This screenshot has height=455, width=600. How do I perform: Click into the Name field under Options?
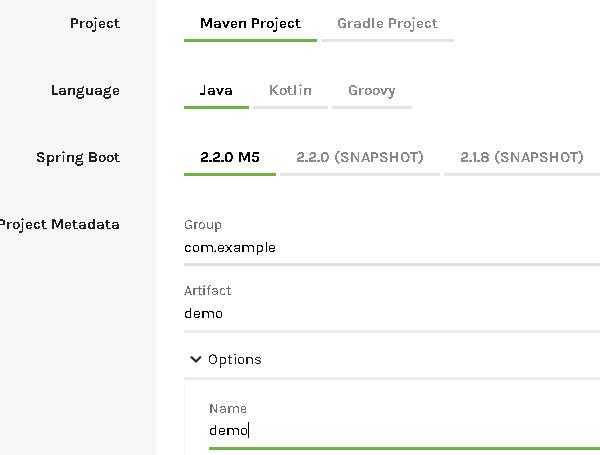404,431
